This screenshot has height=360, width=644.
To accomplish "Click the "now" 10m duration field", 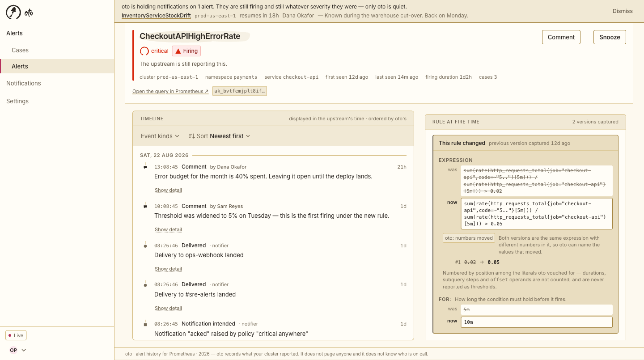I will 537,322.
